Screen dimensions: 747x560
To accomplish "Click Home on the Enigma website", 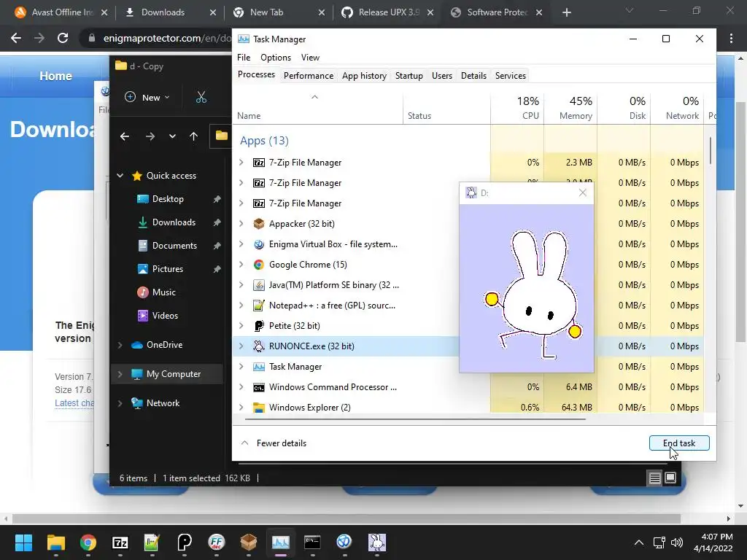I will tap(55, 76).
